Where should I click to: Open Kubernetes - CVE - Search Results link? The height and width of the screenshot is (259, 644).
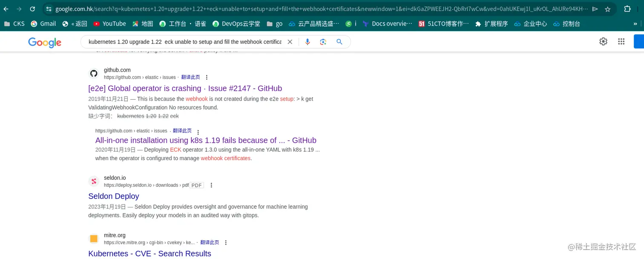[x=149, y=253]
